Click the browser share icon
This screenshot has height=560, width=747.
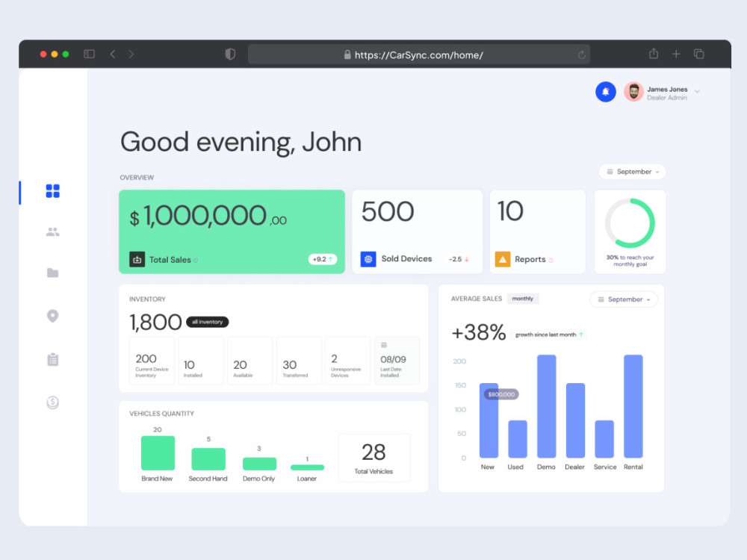pos(654,54)
